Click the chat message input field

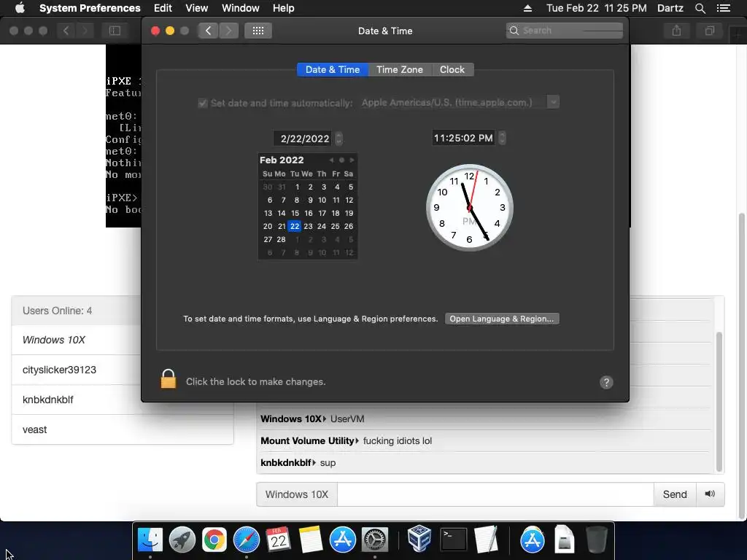click(495, 494)
